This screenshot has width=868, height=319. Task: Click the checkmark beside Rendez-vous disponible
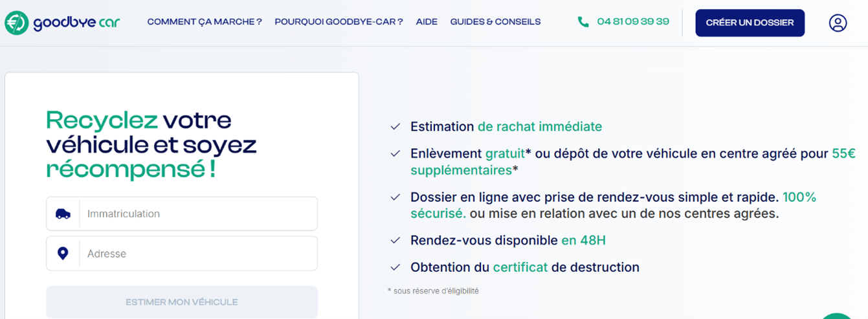pos(395,241)
